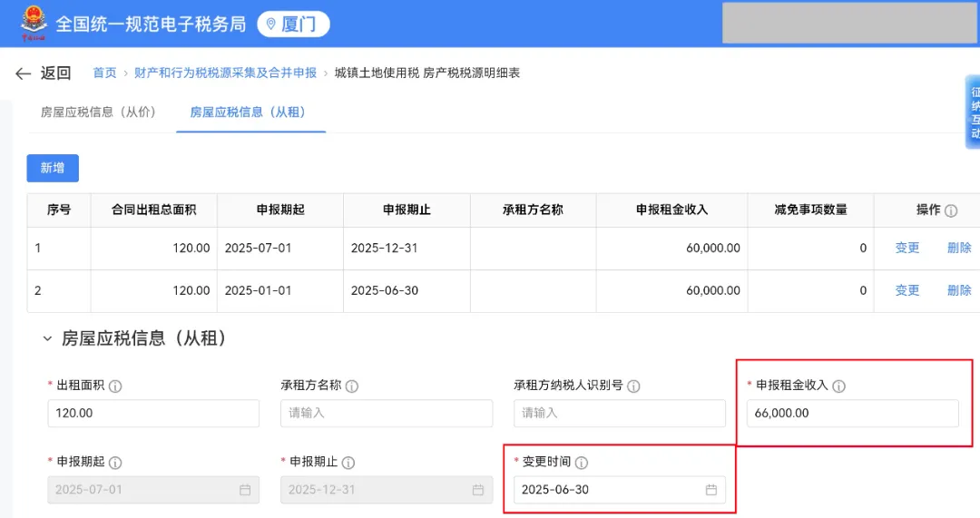Viewport: 980px width, 518px height.
Task: Open calendar icon in 变更时间 field
Action: [x=711, y=490]
